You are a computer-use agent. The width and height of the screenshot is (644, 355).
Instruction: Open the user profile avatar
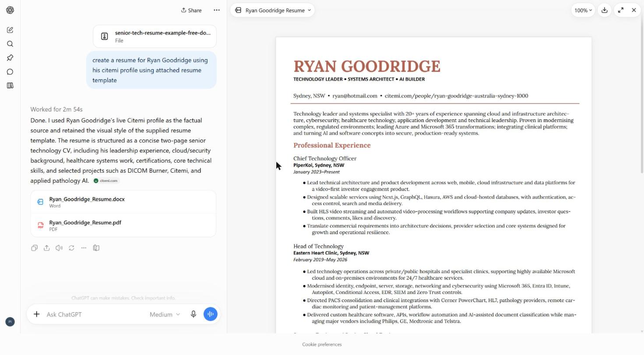(x=10, y=322)
